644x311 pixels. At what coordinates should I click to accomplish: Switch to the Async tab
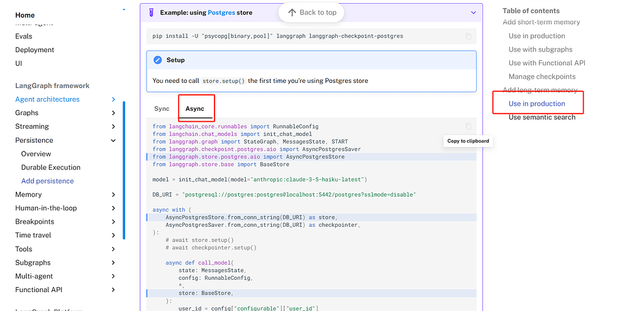[x=195, y=109]
